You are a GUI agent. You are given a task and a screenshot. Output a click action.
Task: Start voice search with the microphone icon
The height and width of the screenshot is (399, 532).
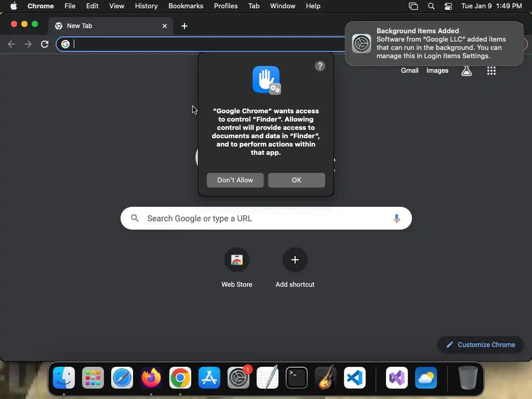point(396,219)
